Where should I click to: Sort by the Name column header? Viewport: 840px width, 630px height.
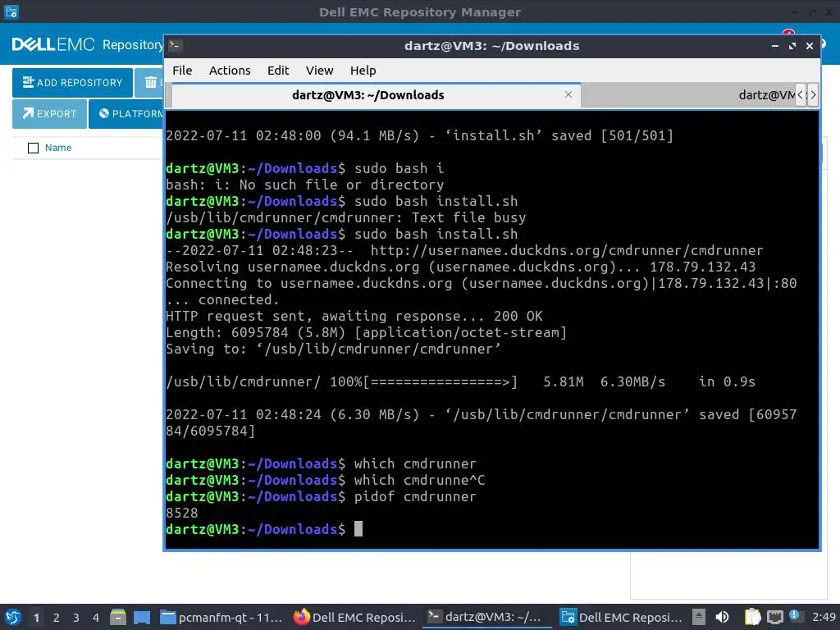(58, 148)
